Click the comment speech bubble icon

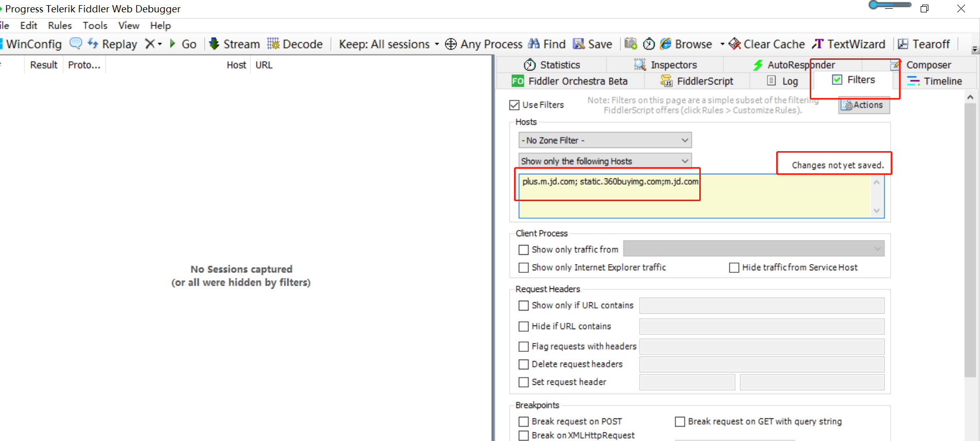tap(75, 43)
